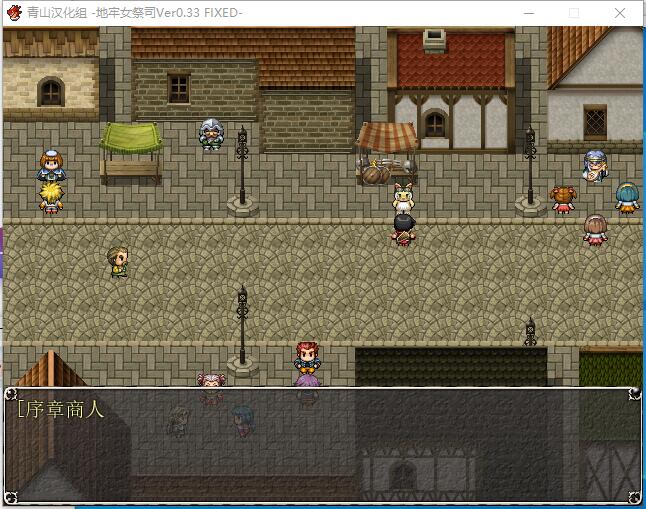Click the silver-armored knight NPC
646x509 pixels.
(211, 134)
